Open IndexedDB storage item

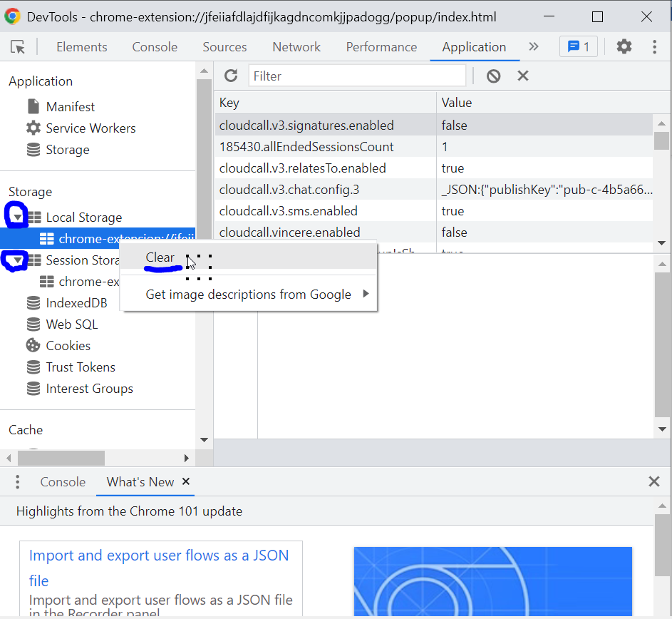tap(67, 303)
